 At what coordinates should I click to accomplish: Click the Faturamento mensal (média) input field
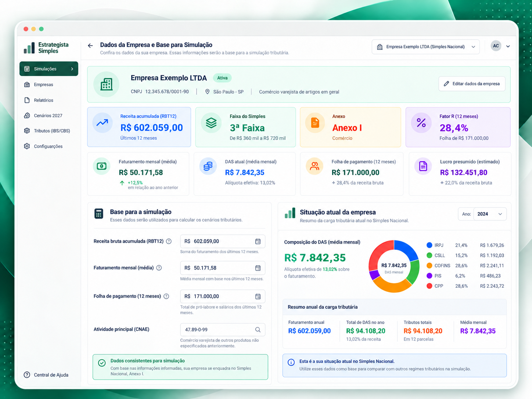[x=223, y=268]
